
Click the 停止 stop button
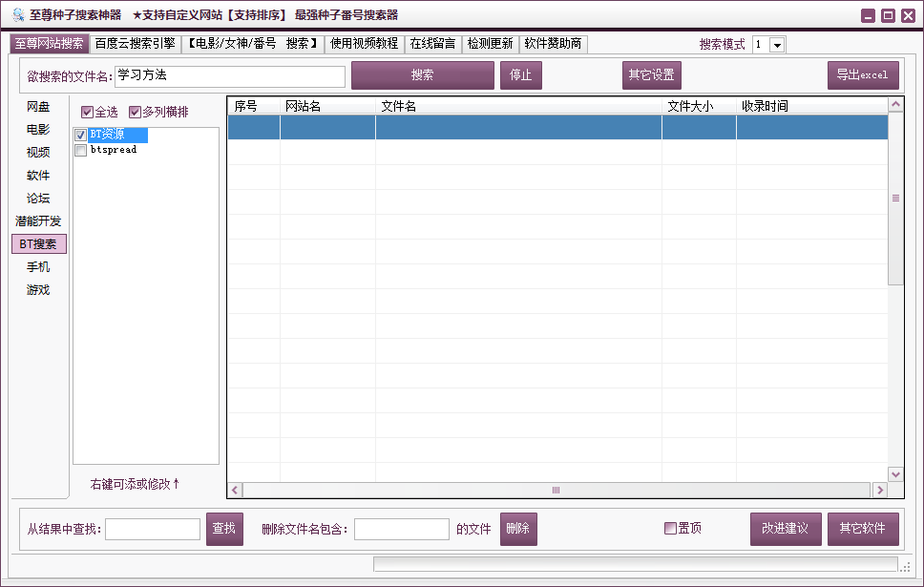pyautogui.click(x=520, y=74)
